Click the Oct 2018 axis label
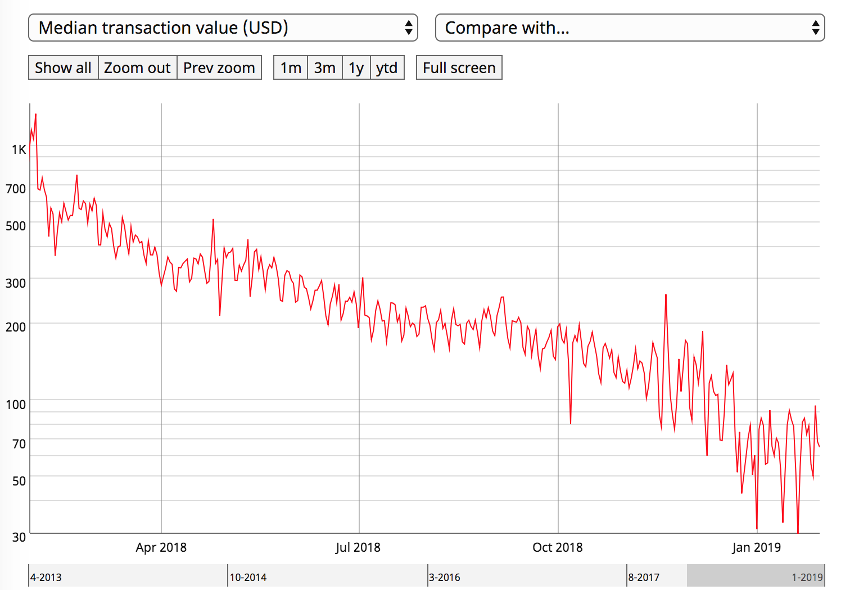The height and width of the screenshot is (590, 868). (558, 547)
